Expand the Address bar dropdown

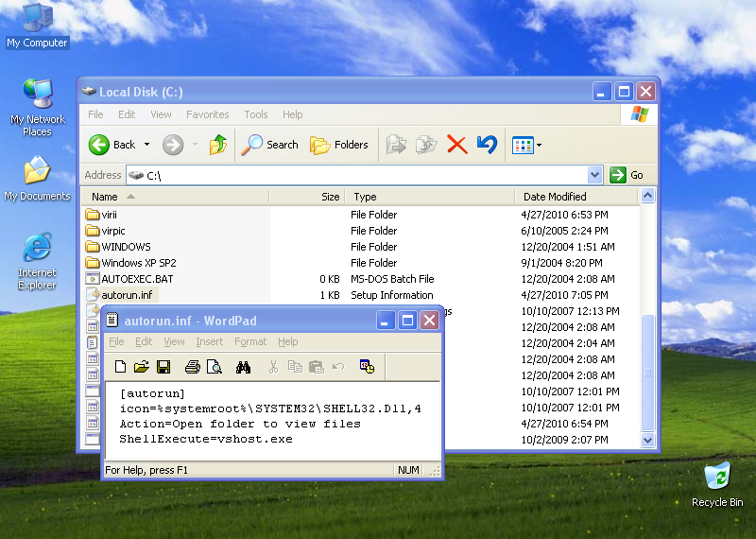[594, 175]
